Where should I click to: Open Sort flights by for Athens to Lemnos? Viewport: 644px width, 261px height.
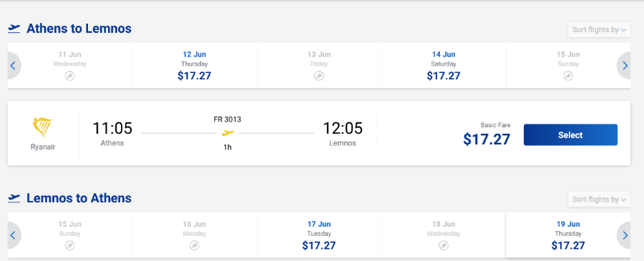[x=599, y=29]
